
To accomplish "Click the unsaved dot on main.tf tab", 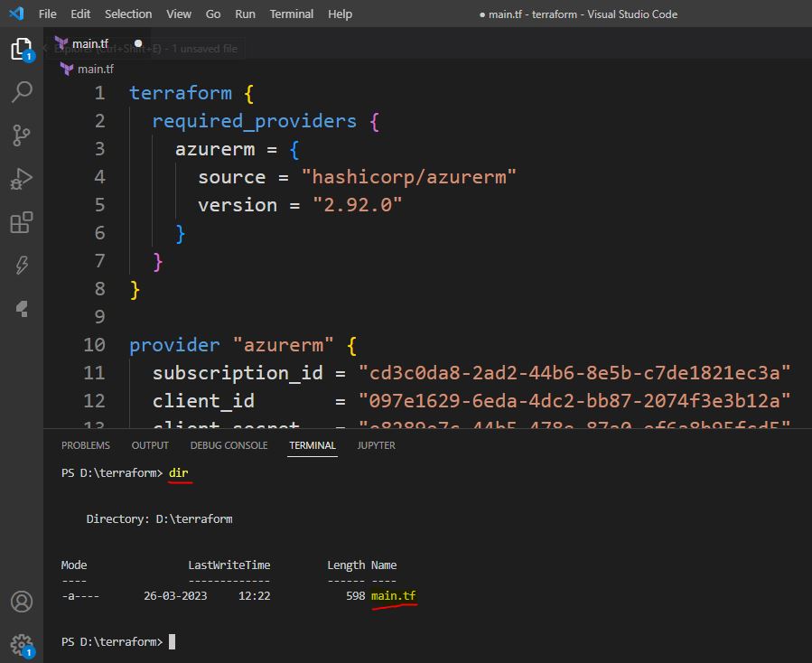I will point(138,43).
